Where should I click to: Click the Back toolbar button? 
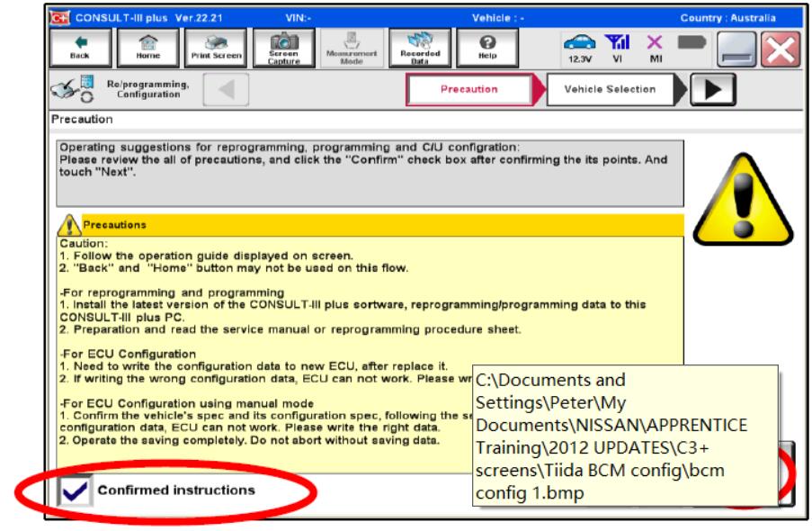click(80, 48)
